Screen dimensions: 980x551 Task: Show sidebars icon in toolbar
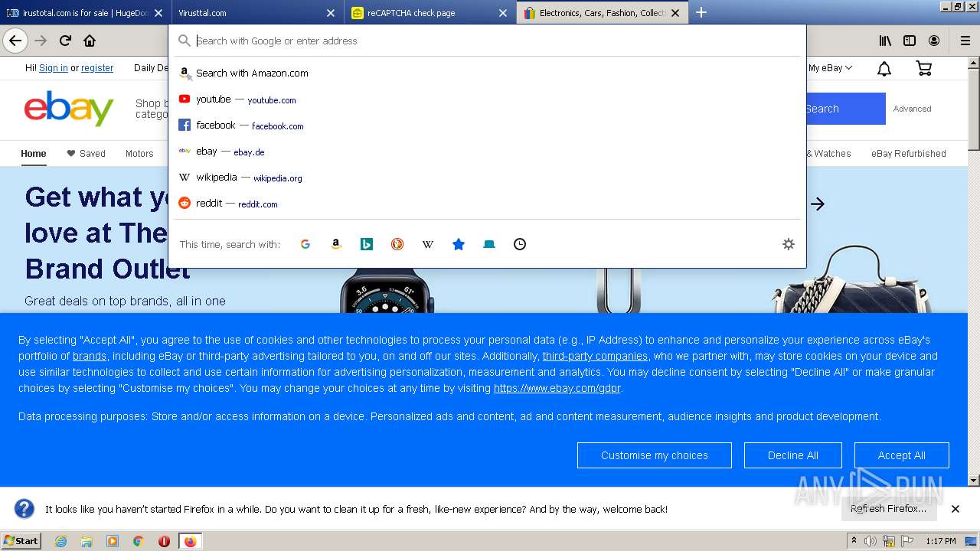(910, 41)
